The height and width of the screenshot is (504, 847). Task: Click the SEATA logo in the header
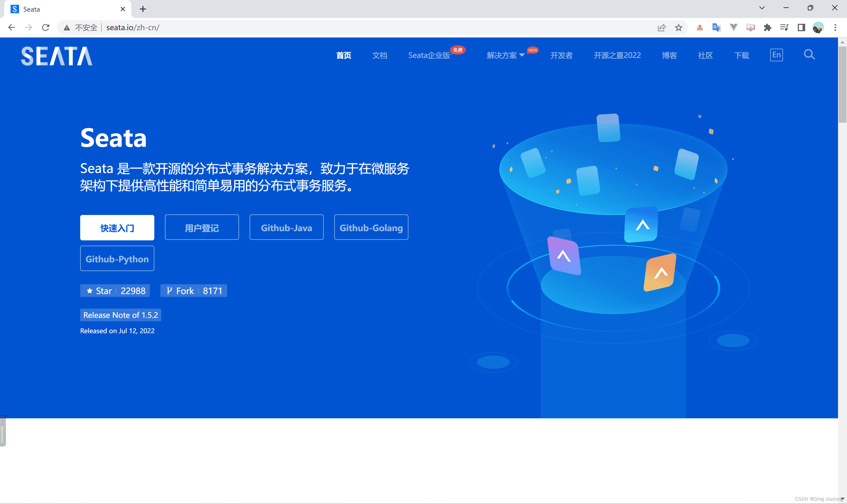tap(57, 56)
